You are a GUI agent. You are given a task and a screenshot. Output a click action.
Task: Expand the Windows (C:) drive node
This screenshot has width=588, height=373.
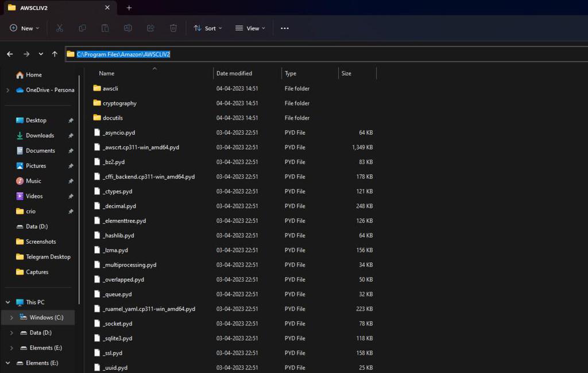point(11,317)
